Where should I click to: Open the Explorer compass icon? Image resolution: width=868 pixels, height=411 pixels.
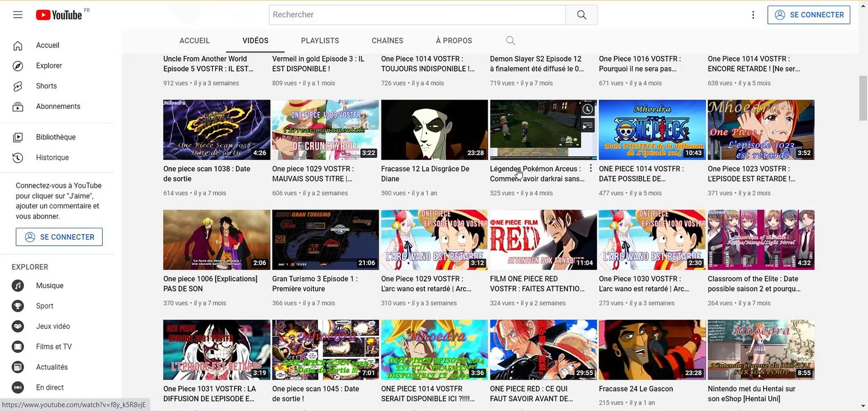(18, 66)
